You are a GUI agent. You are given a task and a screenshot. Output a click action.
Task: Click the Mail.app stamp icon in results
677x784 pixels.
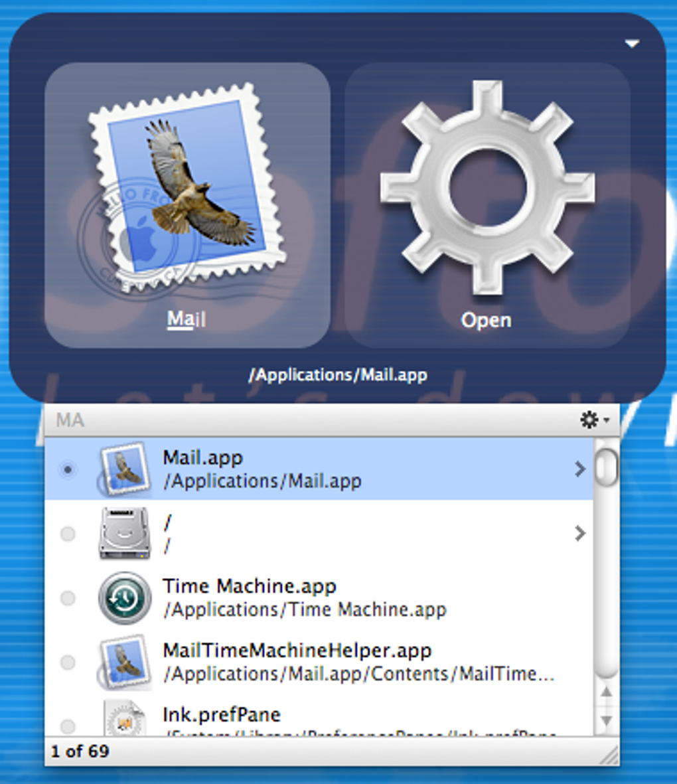coord(124,469)
